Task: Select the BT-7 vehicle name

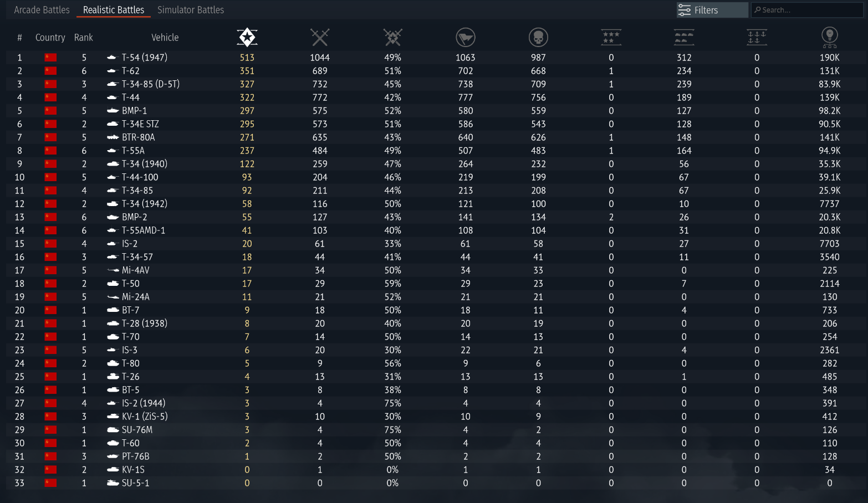Action: (131, 310)
